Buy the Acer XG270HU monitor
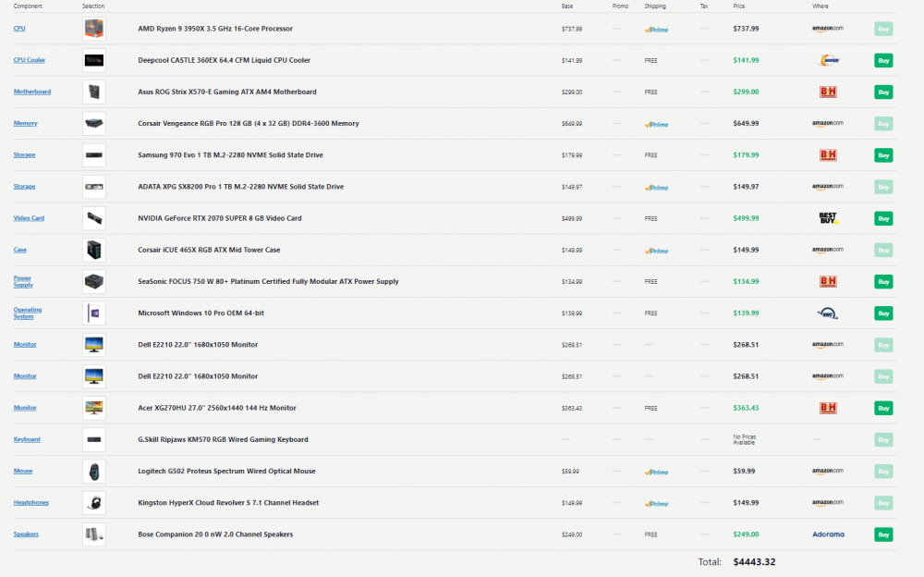The height and width of the screenshot is (577, 924). [x=883, y=408]
